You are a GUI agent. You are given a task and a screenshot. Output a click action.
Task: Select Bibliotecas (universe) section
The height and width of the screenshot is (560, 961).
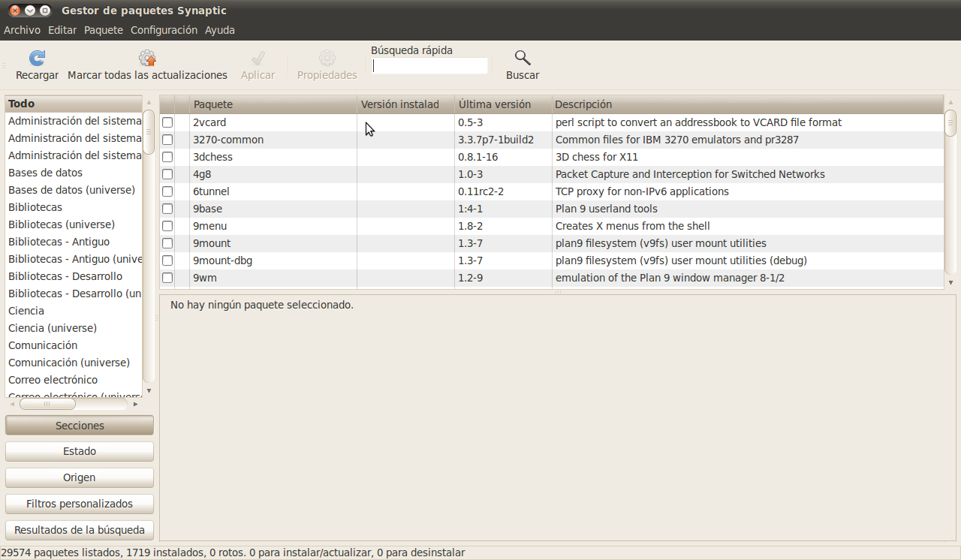74,224
